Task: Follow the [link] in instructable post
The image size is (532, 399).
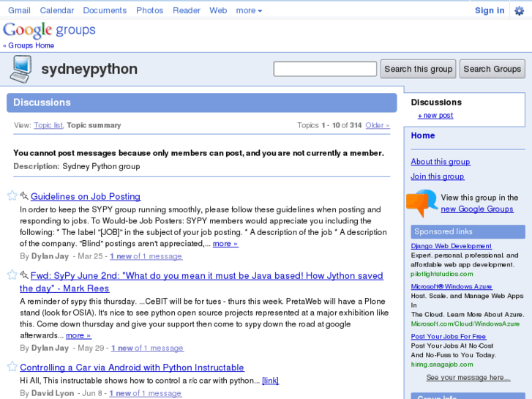Action: click(x=271, y=381)
